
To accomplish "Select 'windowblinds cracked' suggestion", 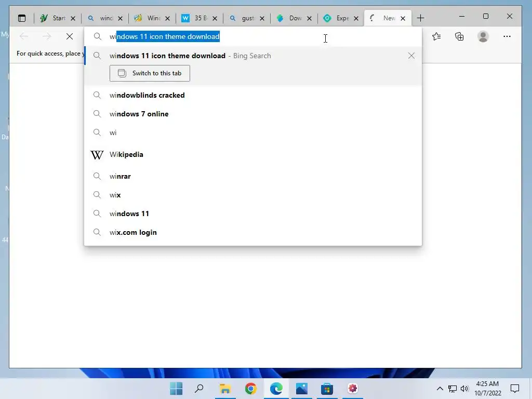I will click(x=253, y=96).
